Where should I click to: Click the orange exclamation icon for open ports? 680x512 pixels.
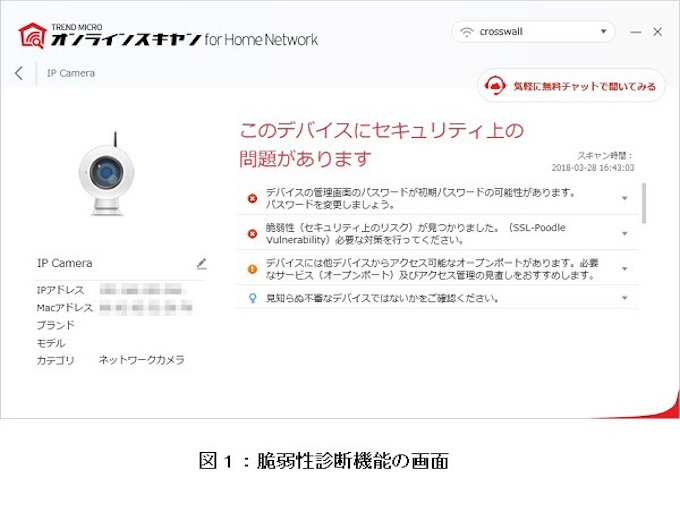pyautogui.click(x=252, y=269)
